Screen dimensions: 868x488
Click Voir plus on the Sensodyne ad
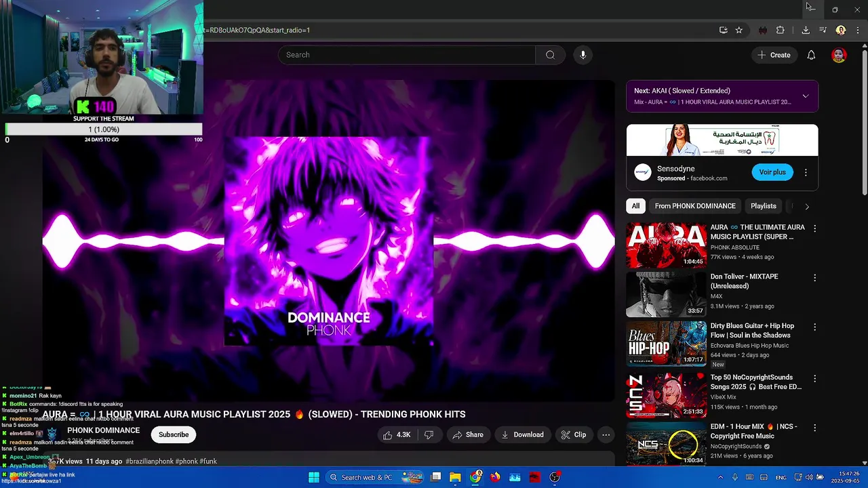pyautogui.click(x=772, y=172)
